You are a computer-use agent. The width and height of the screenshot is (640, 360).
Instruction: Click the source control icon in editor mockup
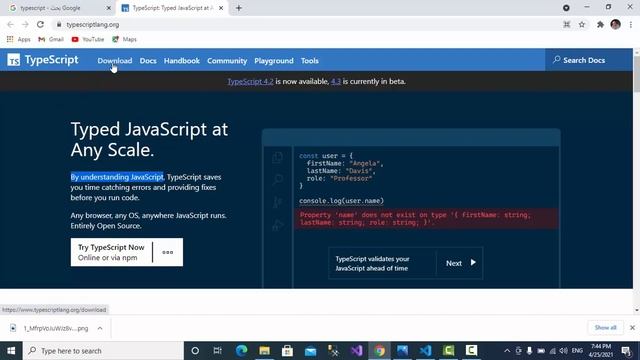click(x=278, y=202)
